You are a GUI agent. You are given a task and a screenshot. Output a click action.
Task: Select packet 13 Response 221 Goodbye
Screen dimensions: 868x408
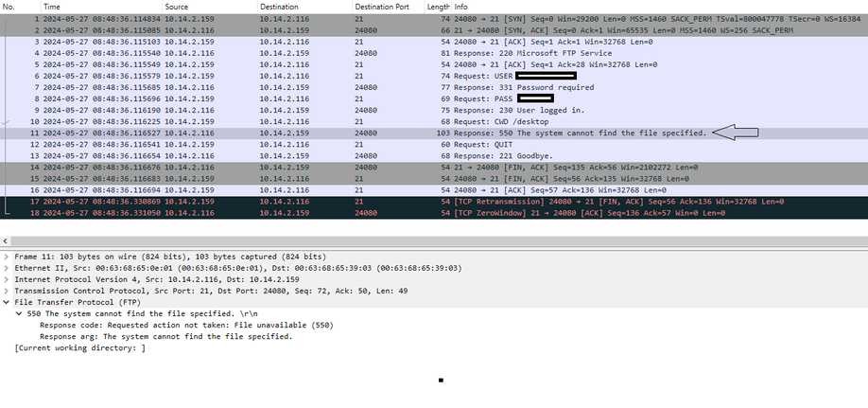[x=434, y=156]
